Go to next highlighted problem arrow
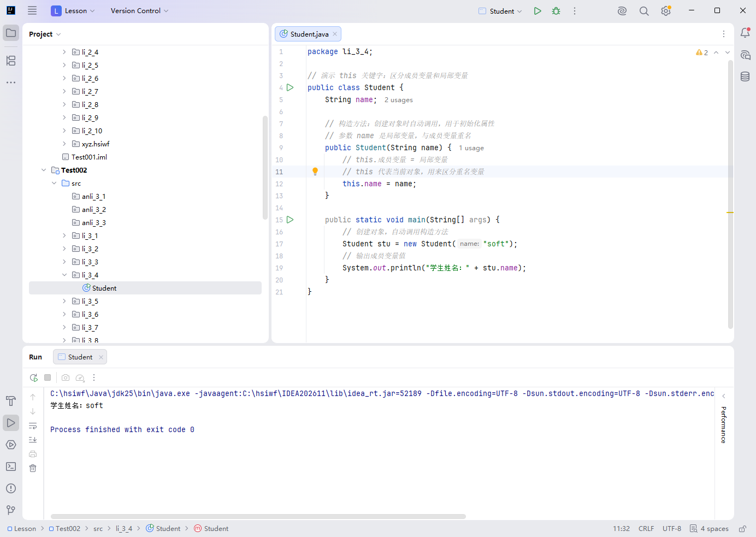 click(x=728, y=52)
